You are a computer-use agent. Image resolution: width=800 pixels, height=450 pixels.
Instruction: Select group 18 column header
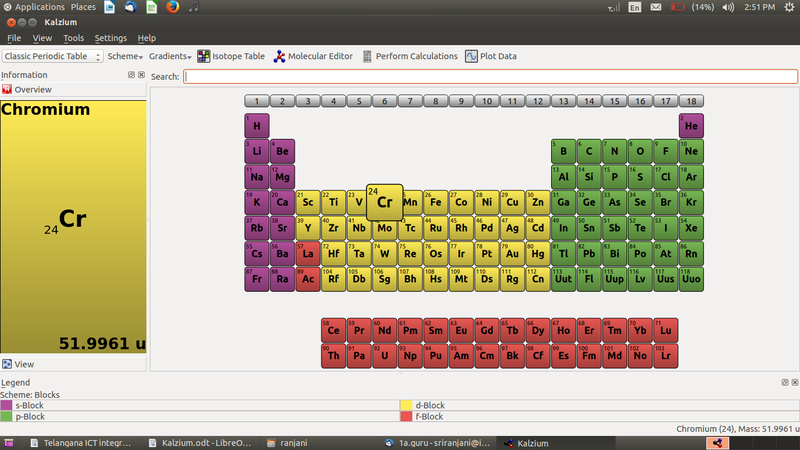(x=691, y=101)
